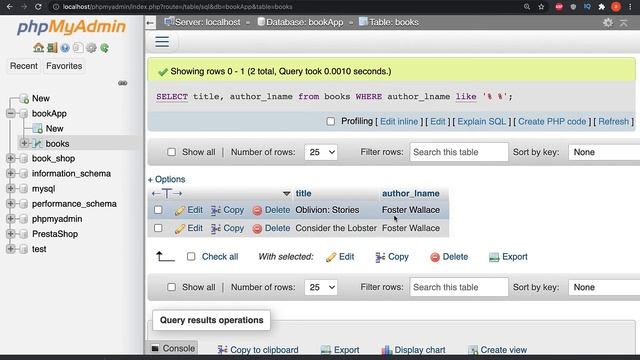Open browser extensions puzzle icon
Image resolution: width=640 pixels, height=360 pixels.
(601, 7)
